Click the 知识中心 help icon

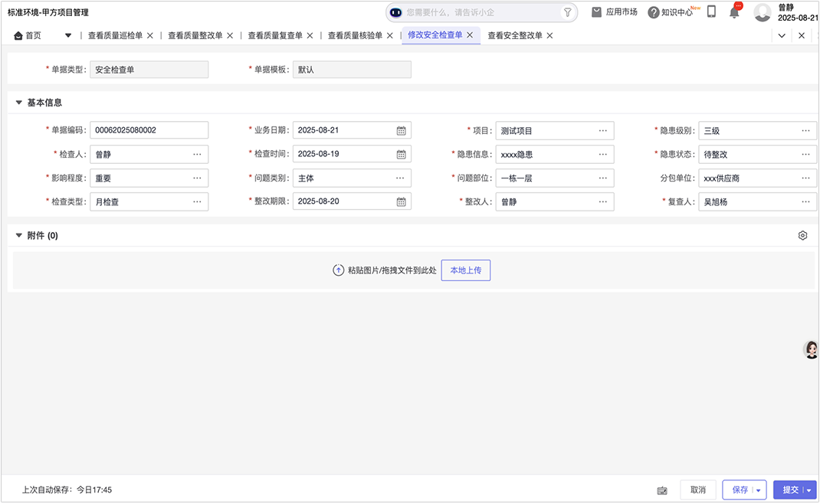coord(653,12)
